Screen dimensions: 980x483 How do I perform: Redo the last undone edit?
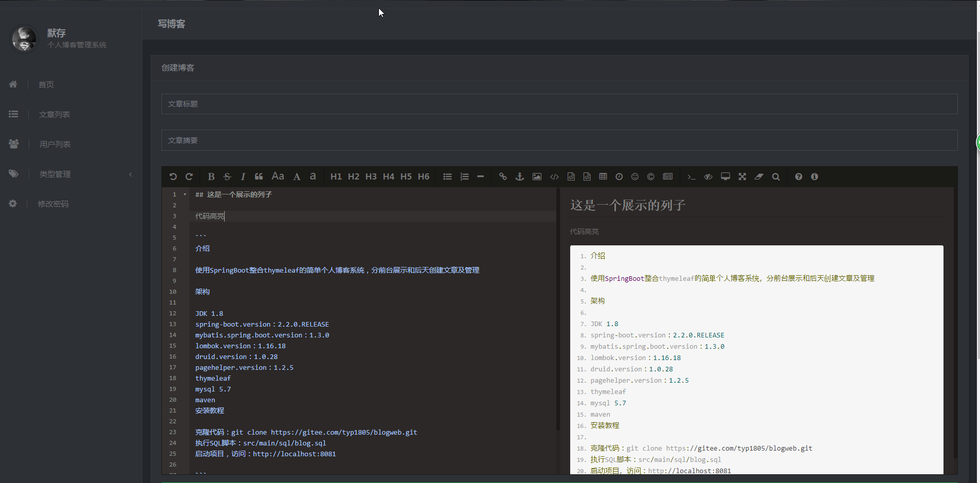pyautogui.click(x=189, y=176)
